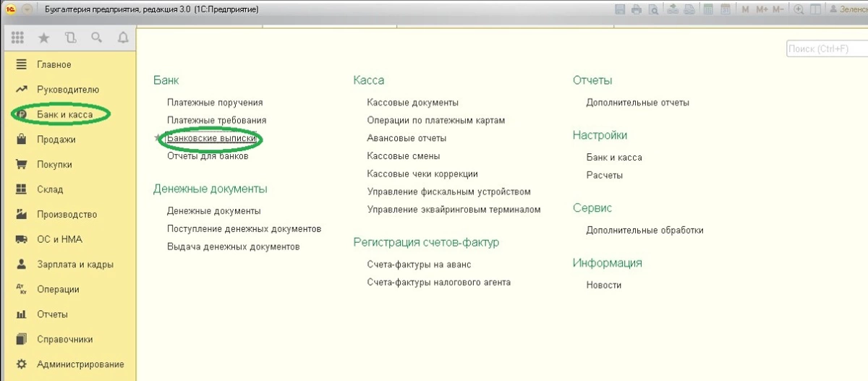Open Поступление денежных документов

click(x=244, y=228)
